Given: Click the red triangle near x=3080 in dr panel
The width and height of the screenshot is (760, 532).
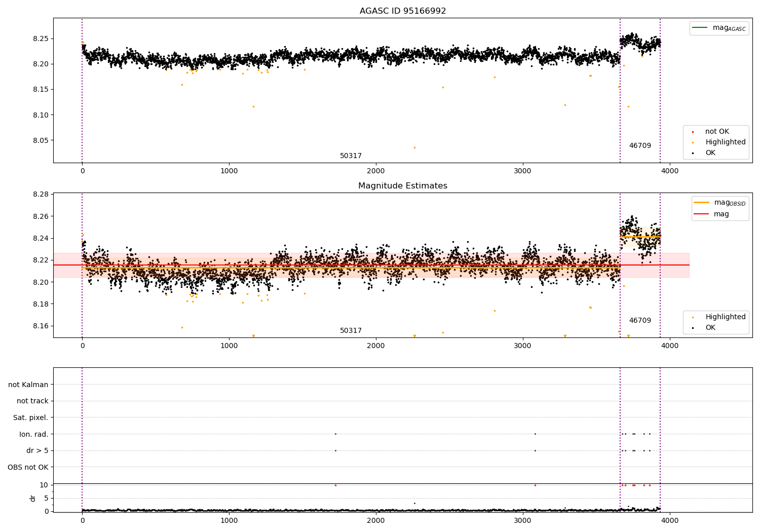Looking at the screenshot, I should tap(535, 485).
